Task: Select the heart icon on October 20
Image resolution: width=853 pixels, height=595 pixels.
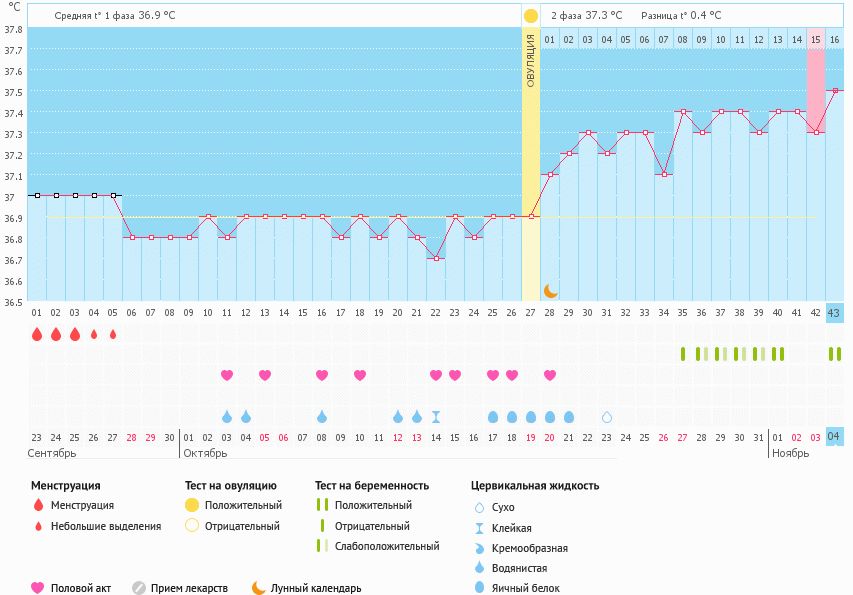Action: coord(550,375)
